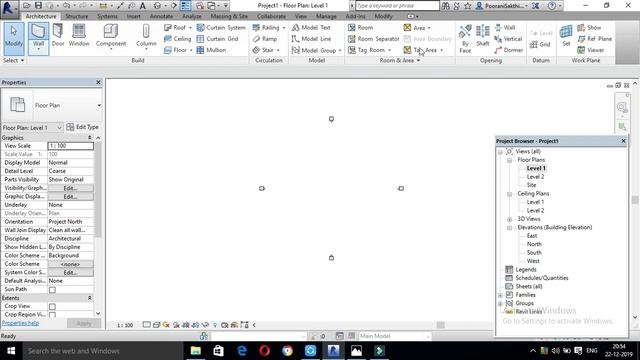Open the Windows Start menu
Image resolution: width=640 pixels, height=360 pixels.
[x=11, y=351]
